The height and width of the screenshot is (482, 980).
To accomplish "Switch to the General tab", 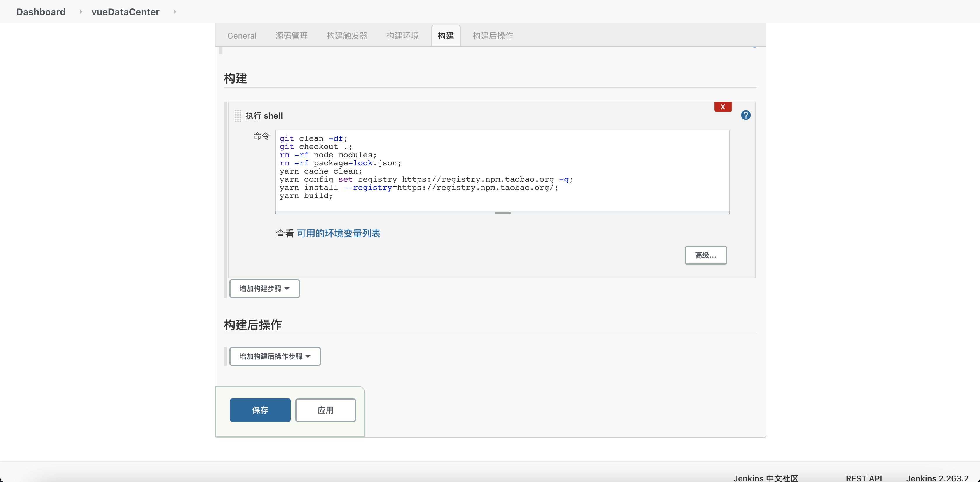I will tap(242, 36).
